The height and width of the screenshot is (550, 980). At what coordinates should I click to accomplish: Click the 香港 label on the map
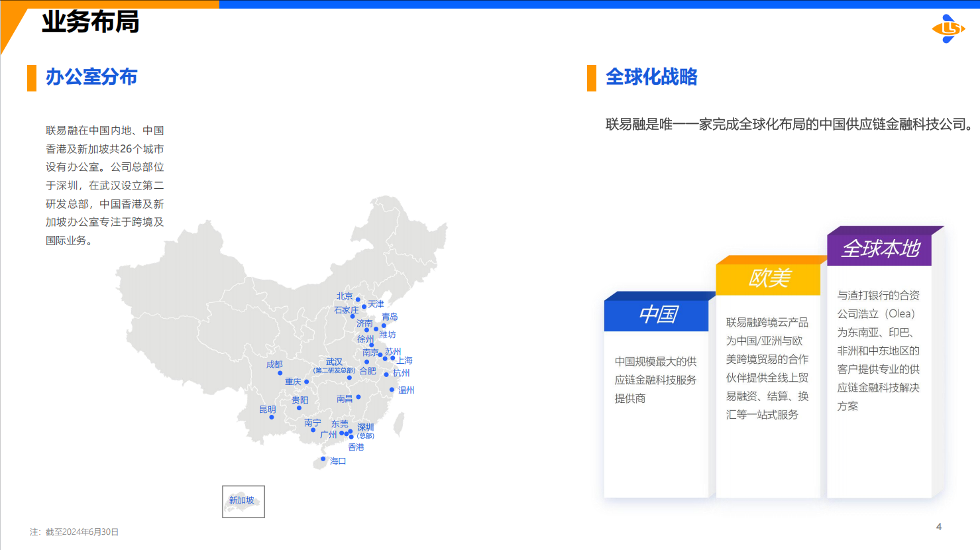pyautogui.click(x=356, y=447)
